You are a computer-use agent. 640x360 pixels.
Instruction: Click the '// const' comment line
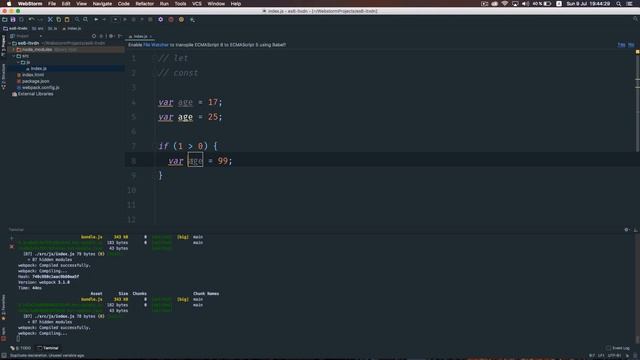[178, 73]
